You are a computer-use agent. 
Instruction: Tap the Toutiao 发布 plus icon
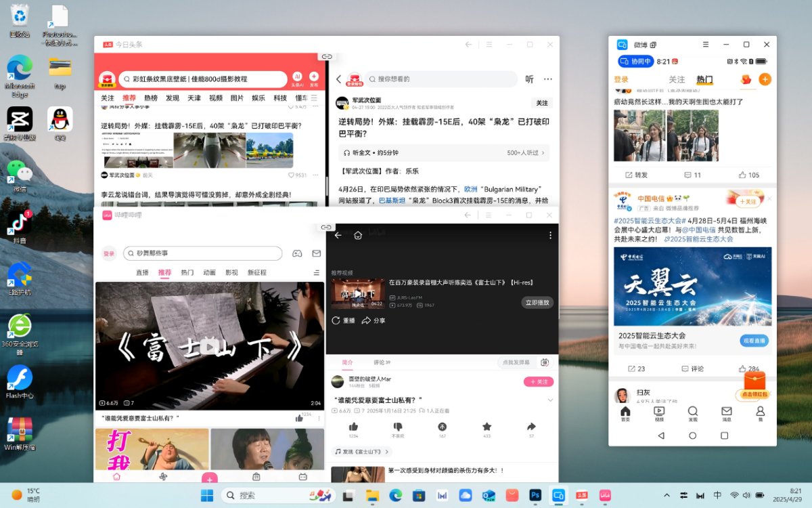[x=314, y=78]
